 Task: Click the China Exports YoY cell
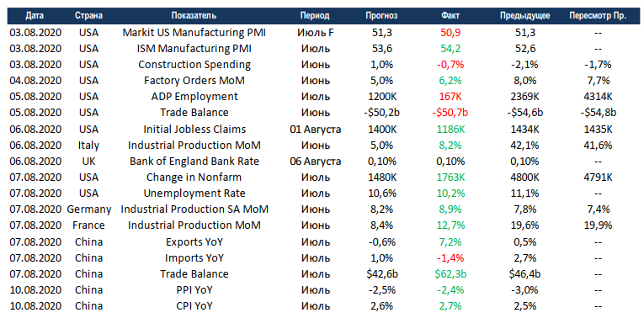point(194,242)
